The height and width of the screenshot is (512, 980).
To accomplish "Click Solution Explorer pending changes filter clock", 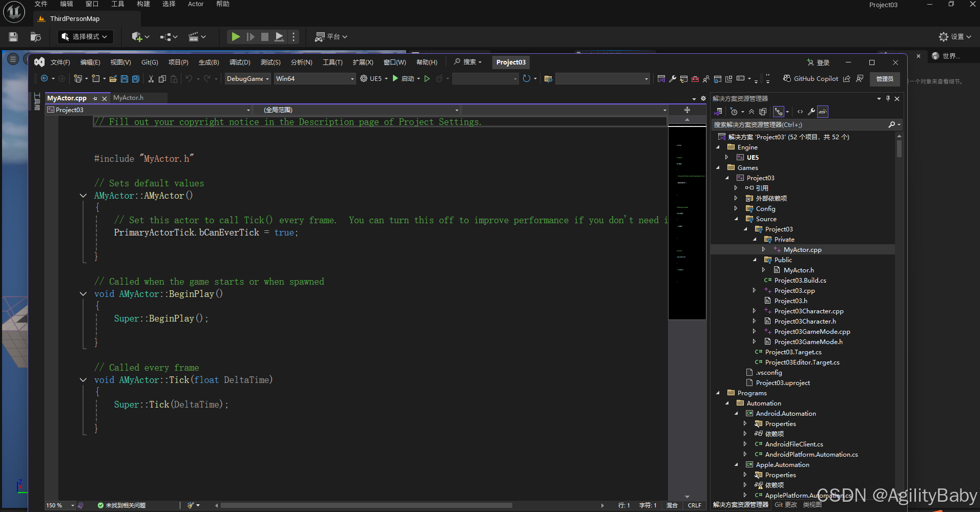I will [734, 112].
